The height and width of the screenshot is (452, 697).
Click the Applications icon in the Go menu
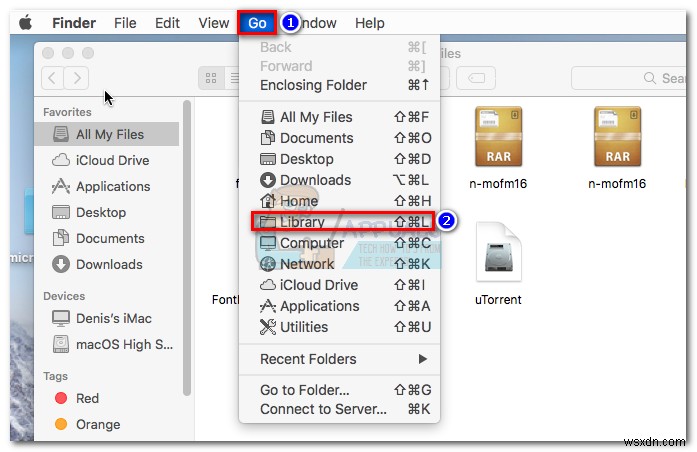pyautogui.click(x=268, y=306)
